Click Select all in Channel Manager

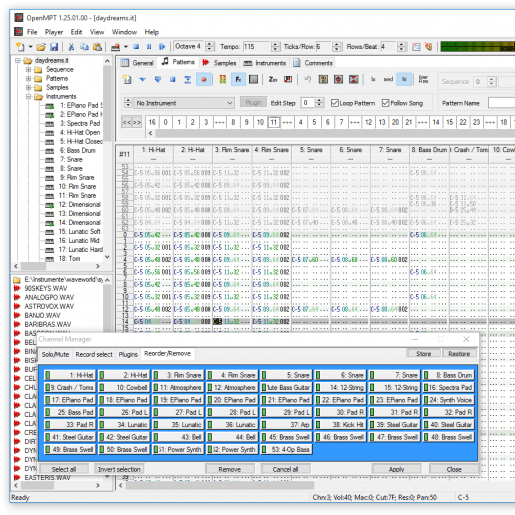pos(64,469)
